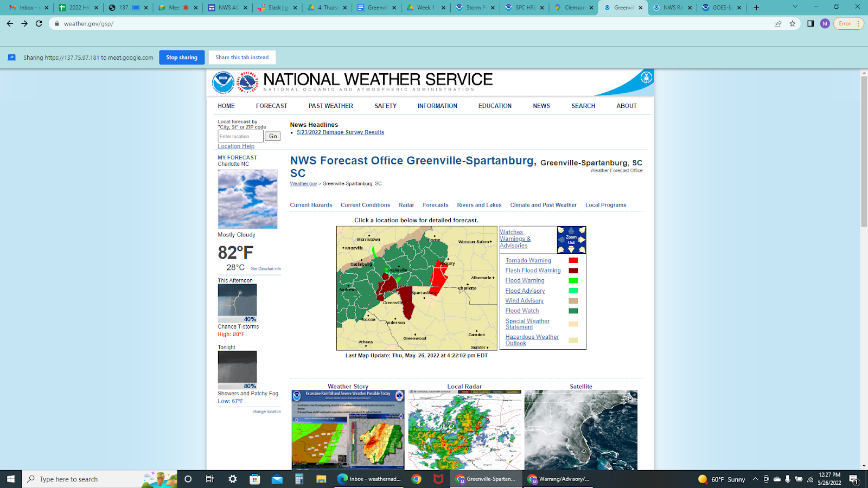Click the Error update button in Chrome

click(848, 23)
